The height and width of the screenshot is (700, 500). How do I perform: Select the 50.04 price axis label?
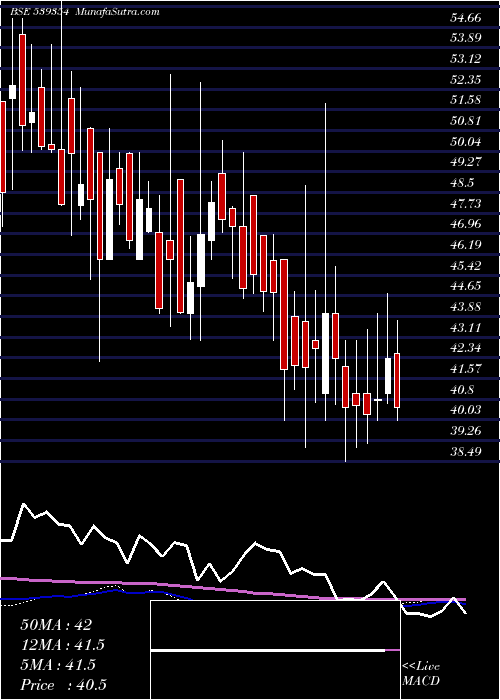(x=466, y=142)
